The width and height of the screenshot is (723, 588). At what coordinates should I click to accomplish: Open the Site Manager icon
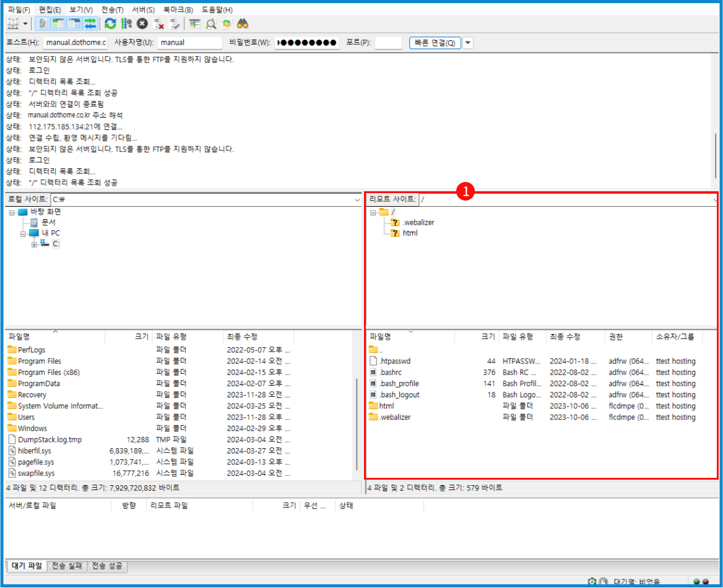[x=14, y=24]
